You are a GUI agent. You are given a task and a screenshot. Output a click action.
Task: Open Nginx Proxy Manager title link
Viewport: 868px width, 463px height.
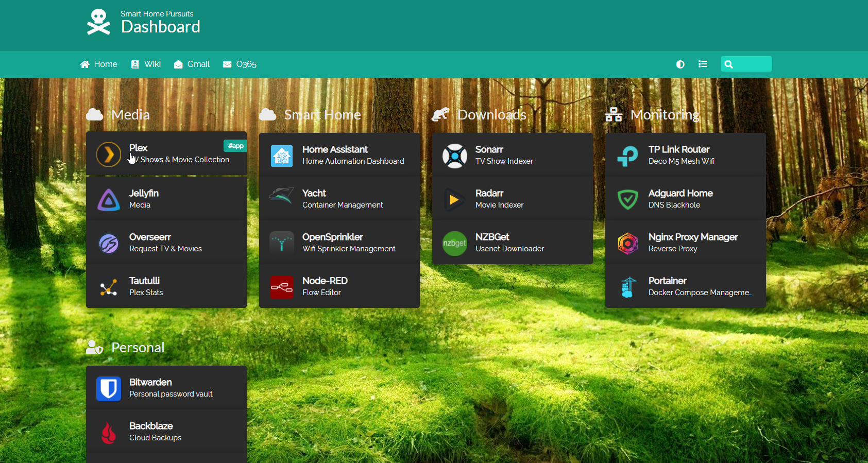pyautogui.click(x=693, y=237)
